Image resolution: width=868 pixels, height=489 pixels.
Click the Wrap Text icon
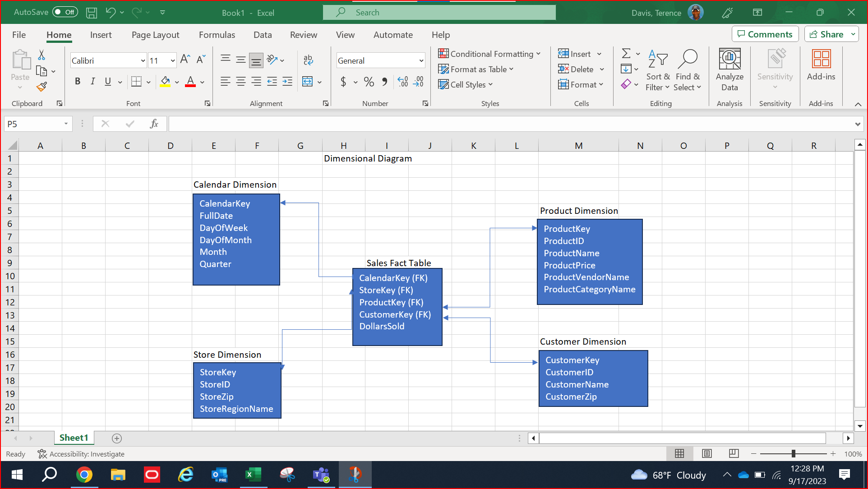click(308, 60)
